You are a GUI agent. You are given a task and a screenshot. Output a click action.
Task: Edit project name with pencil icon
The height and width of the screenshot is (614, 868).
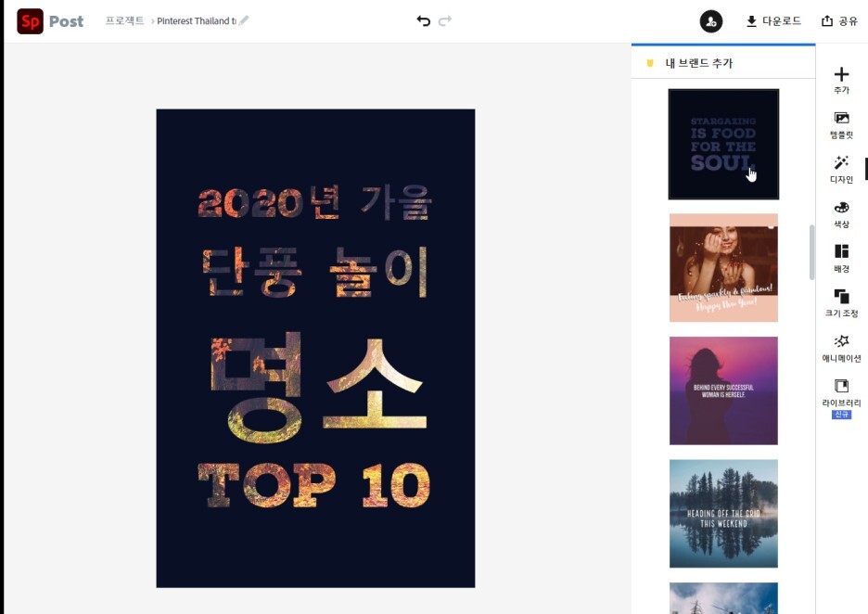(x=244, y=20)
